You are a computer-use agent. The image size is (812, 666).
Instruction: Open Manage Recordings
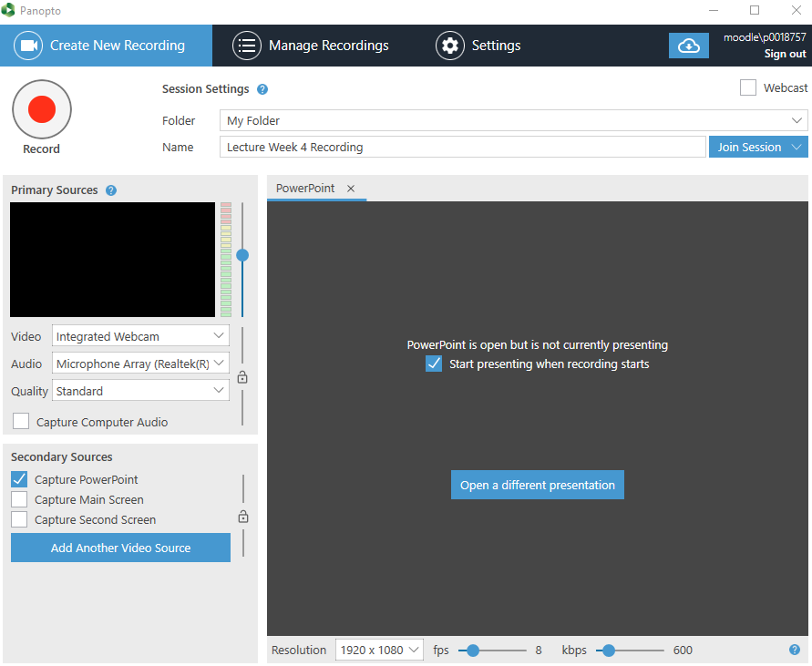click(x=313, y=46)
